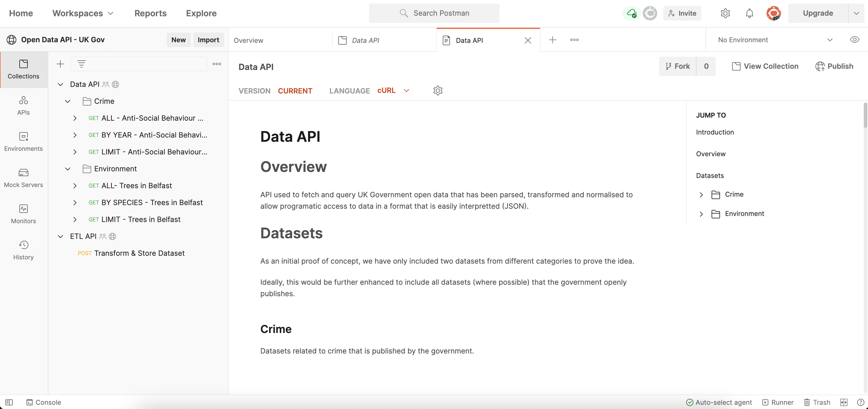Open documentation settings gear next to language
The height and width of the screenshot is (409, 868).
click(438, 90)
